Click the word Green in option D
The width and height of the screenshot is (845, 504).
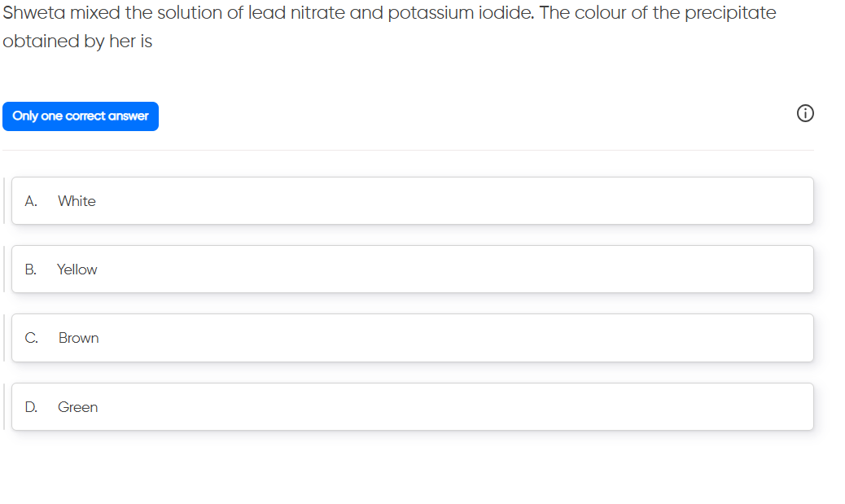pos(77,407)
